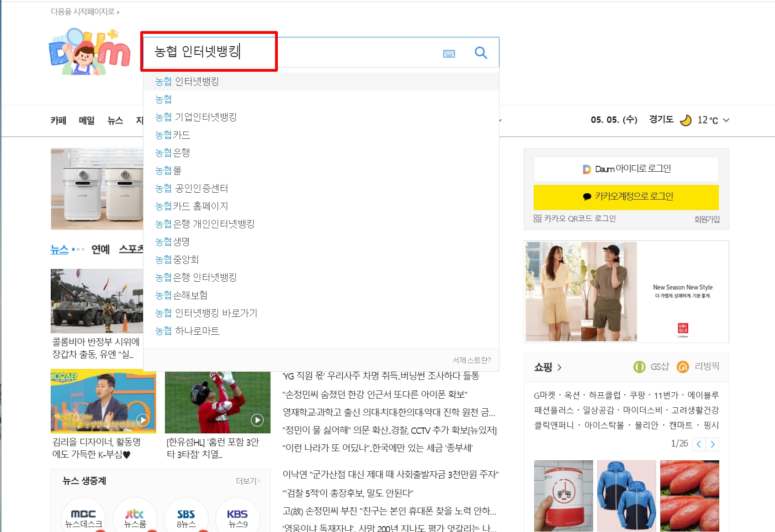Click the 쿠팡 shopping link

click(637, 395)
